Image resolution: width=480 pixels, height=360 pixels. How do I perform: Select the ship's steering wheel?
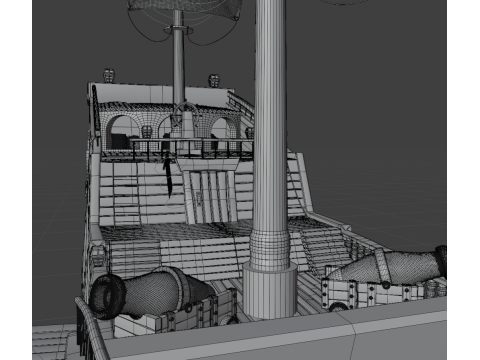coord(186,116)
